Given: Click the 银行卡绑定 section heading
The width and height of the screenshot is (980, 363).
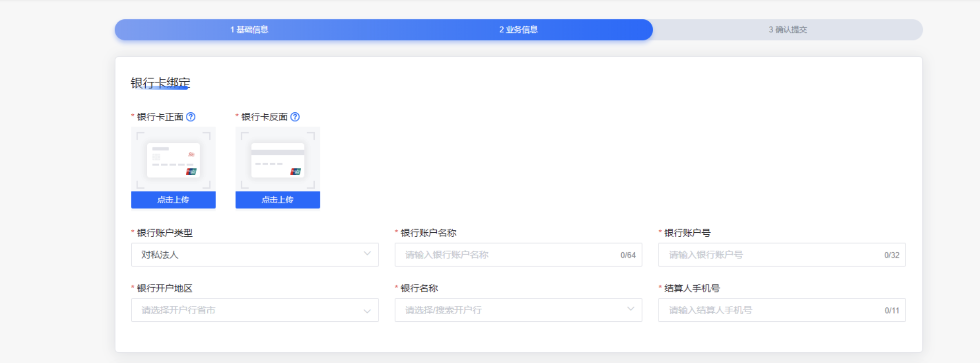Looking at the screenshot, I should [160, 83].
